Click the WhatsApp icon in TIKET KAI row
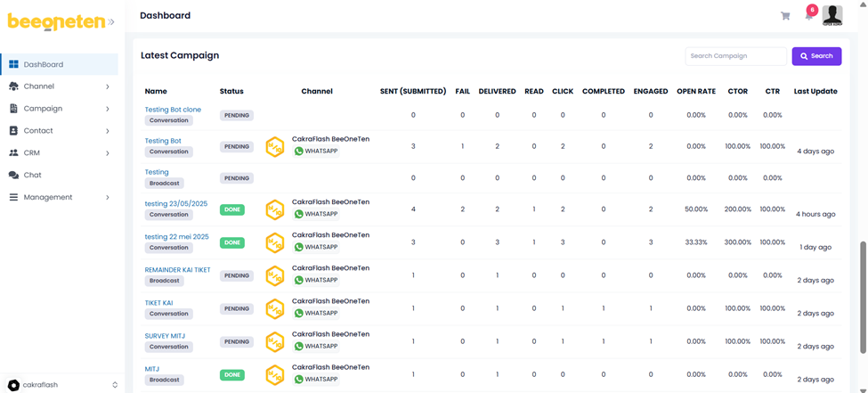 [299, 314]
